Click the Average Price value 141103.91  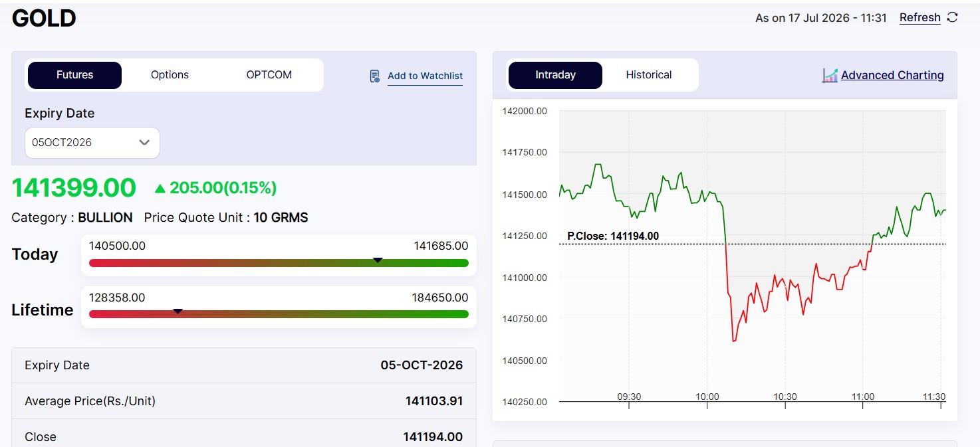pos(434,401)
